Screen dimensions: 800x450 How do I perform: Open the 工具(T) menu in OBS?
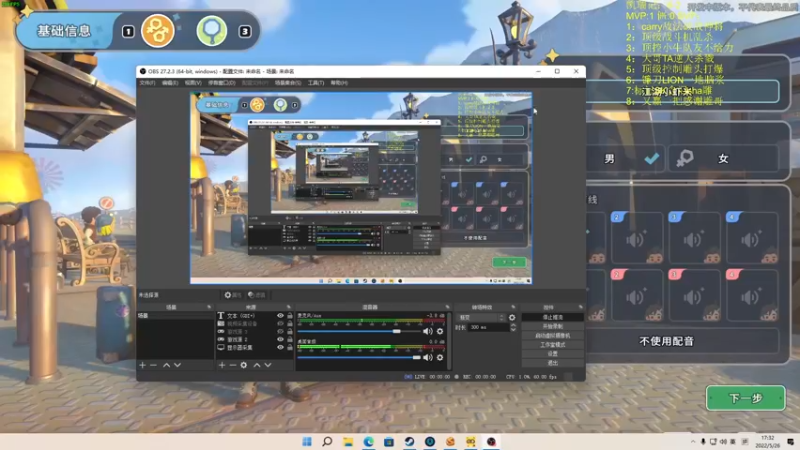point(316,83)
